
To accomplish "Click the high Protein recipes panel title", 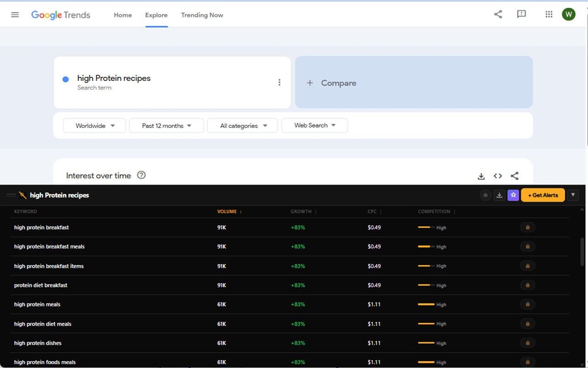I will pos(59,195).
